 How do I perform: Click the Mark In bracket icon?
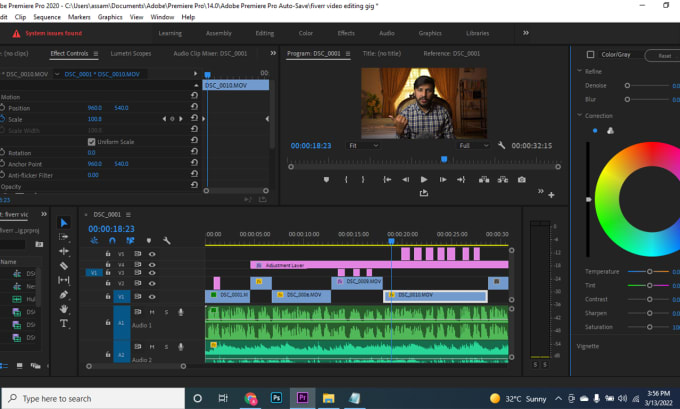coord(346,180)
